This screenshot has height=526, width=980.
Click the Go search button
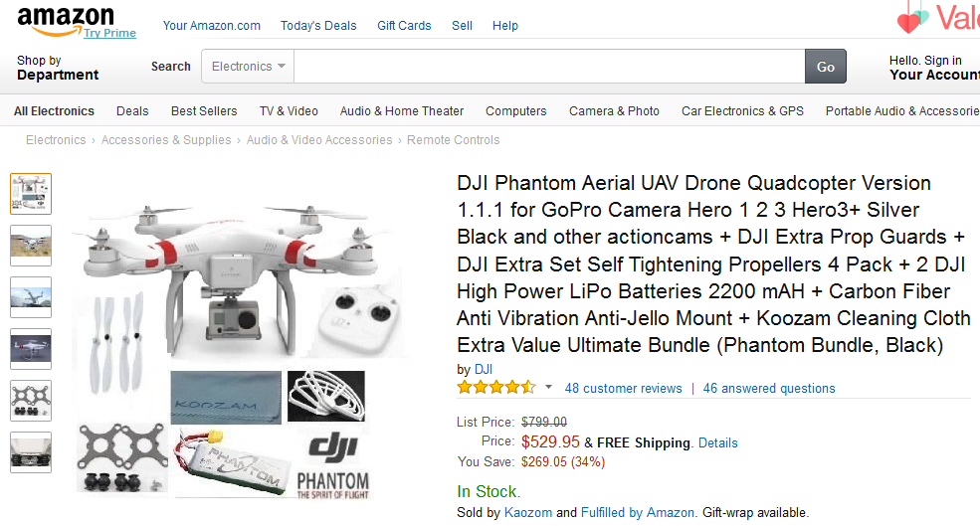coord(825,67)
